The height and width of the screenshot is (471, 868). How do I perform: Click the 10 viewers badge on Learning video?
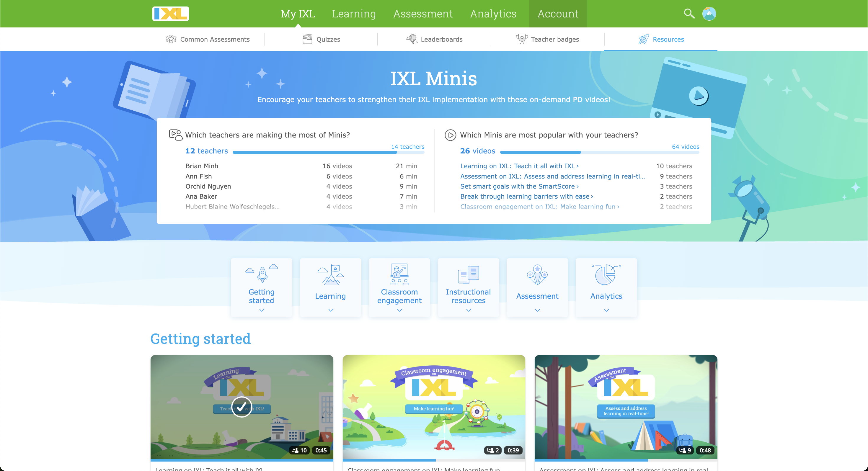click(299, 450)
